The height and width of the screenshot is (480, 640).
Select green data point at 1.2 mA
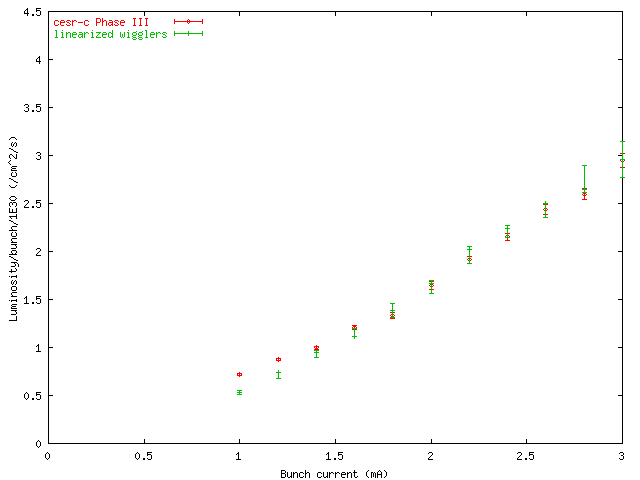click(278, 375)
